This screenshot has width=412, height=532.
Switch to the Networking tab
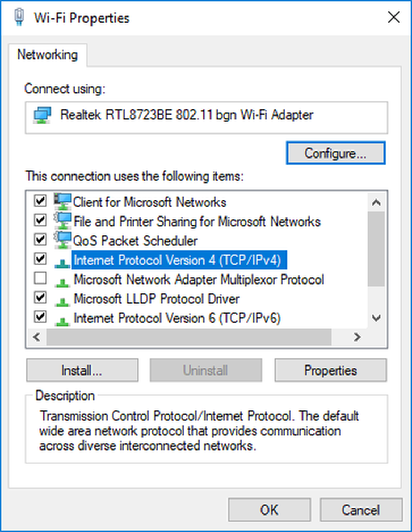tap(48, 54)
